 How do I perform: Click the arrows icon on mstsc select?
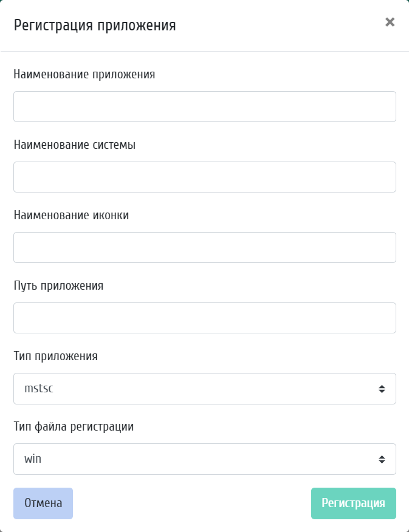382,389
